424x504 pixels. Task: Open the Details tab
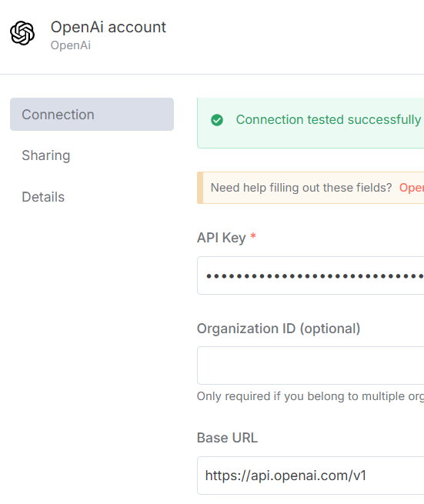click(x=43, y=197)
